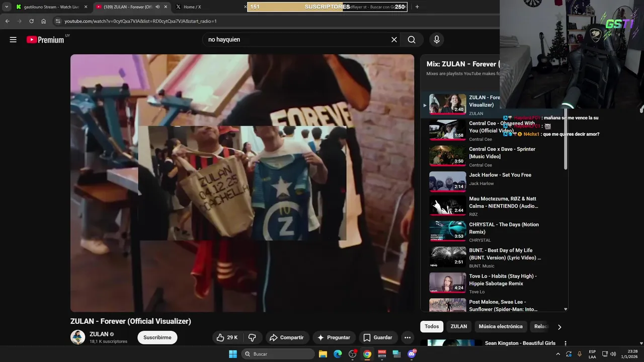Viewport: 644px width, 362px height.
Task: Open the ZULAN channel name link
Action: (99, 334)
